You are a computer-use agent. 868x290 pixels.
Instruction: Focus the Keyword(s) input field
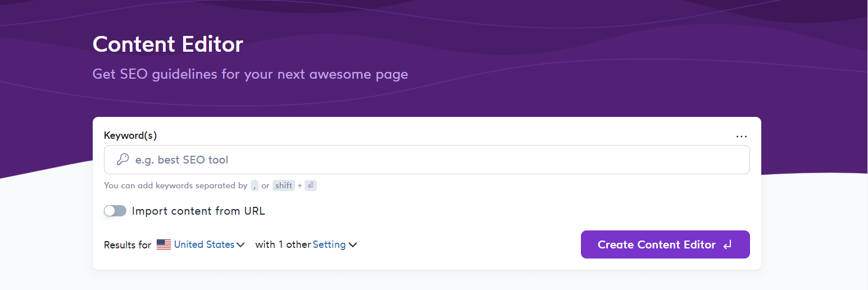[427, 160]
